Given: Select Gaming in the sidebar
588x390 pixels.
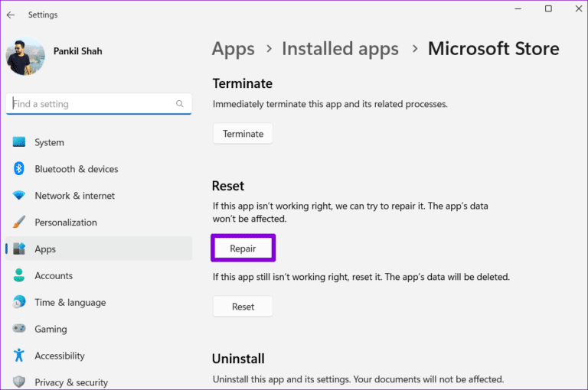Looking at the screenshot, I should (51, 330).
